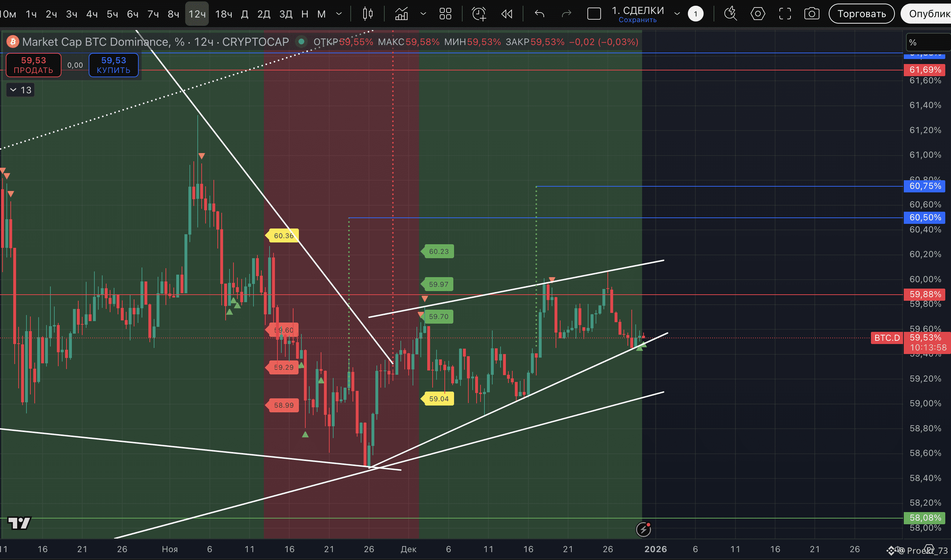Expand the timeframe list
The width and height of the screenshot is (951, 560).
tap(339, 14)
